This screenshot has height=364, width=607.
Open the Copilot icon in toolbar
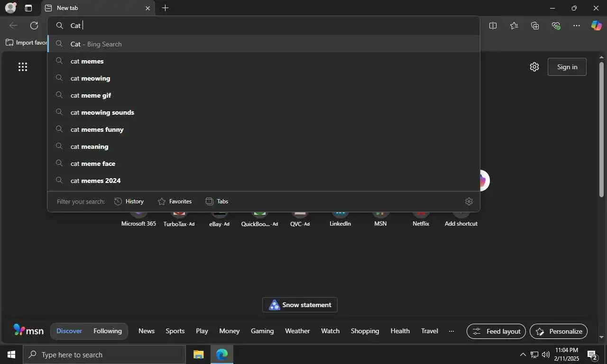tap(596, 26)
